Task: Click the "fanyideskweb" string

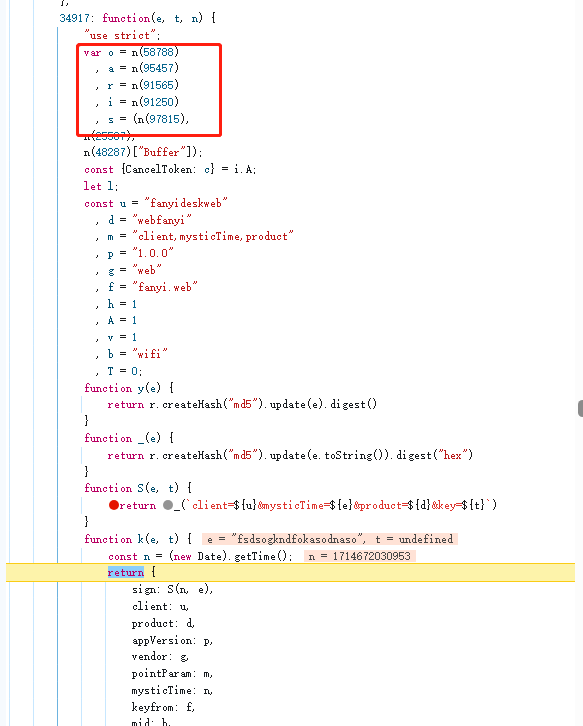Action: [186, 203]
